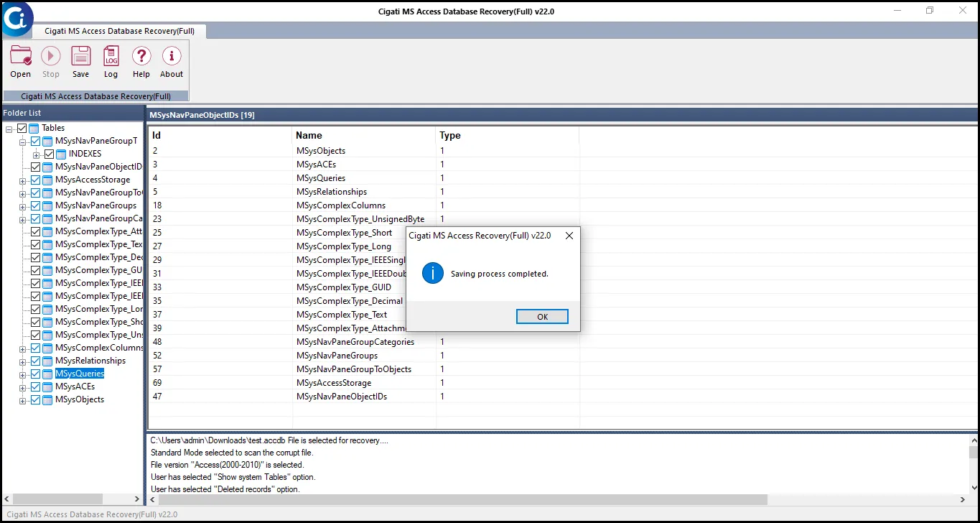Click the table icon beside MSysComplexType_Lon
980x523 pixels.
47,309
